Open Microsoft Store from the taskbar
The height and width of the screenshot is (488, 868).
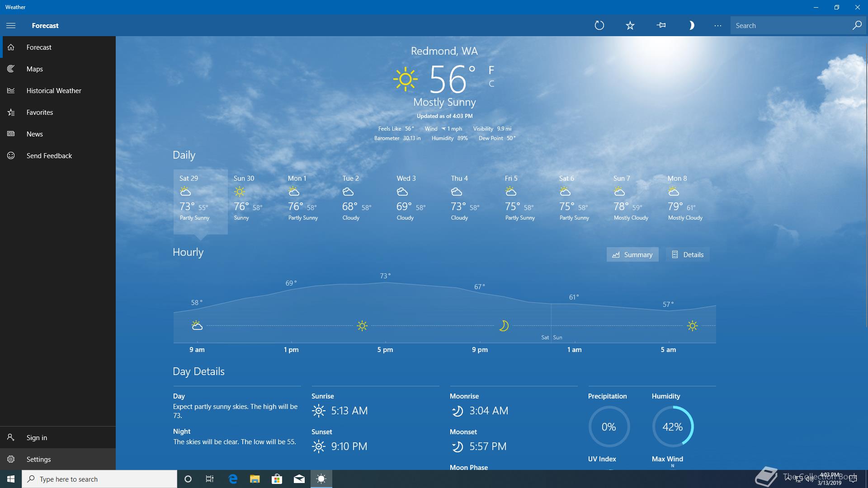277,479
